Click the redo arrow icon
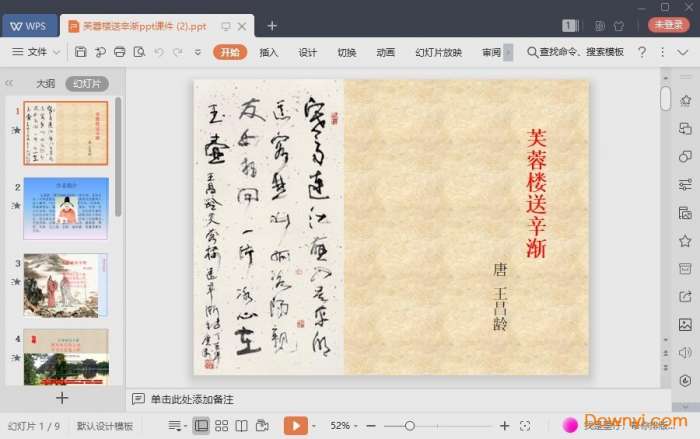 [178, 52]
